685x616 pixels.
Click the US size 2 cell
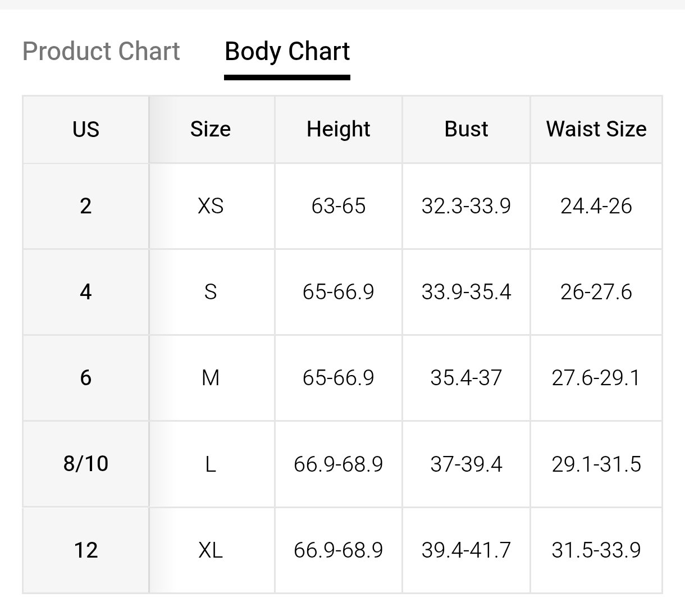[x=86, y=206]
